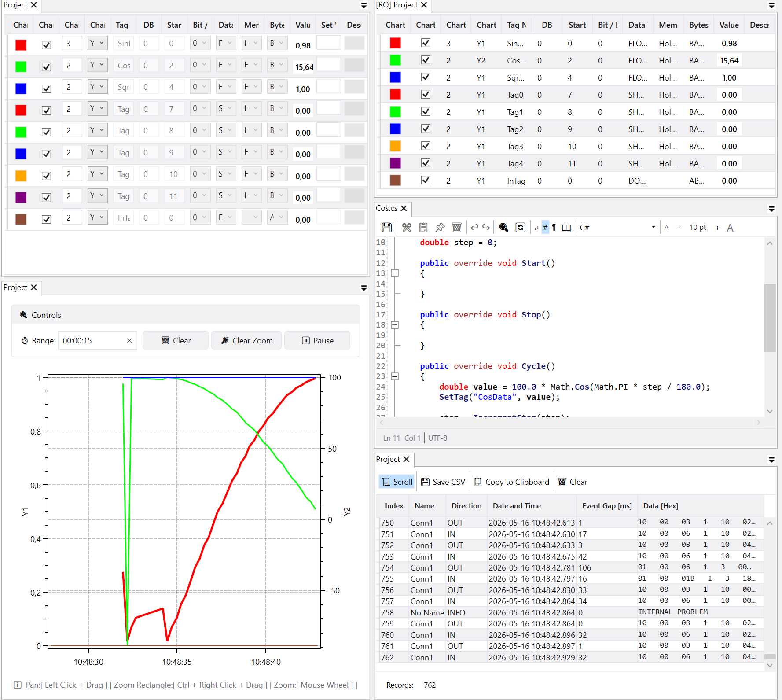The width and height of the screenshot is (782, 700).
Task: Click the large A font icon
Action: pos(730,228)
